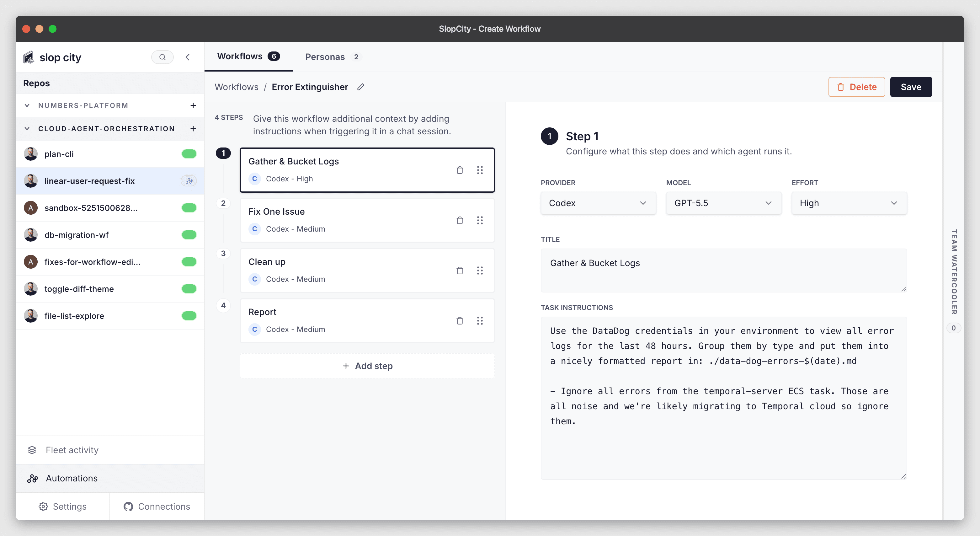Toggle the plan-cli status pill

point(189,154)
